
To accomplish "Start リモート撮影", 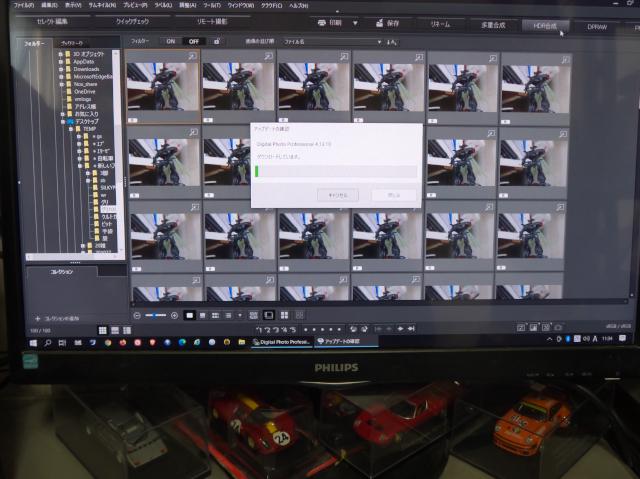I will [212, 22].
